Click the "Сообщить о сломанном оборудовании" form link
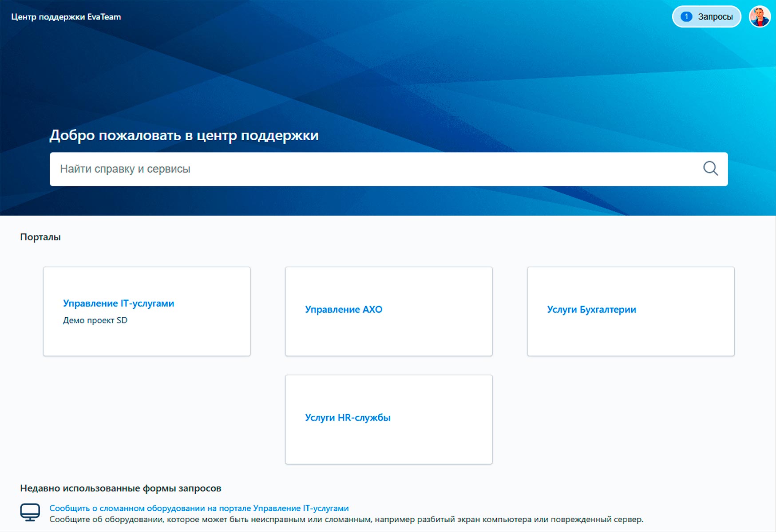Screen dimensions: 776x532 [x=199, y=508]
